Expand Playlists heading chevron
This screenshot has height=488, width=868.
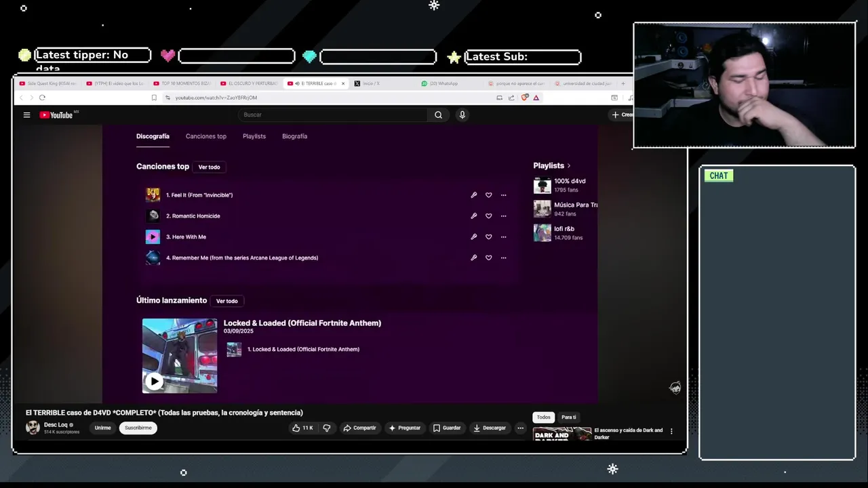click(x=568, y=165)
